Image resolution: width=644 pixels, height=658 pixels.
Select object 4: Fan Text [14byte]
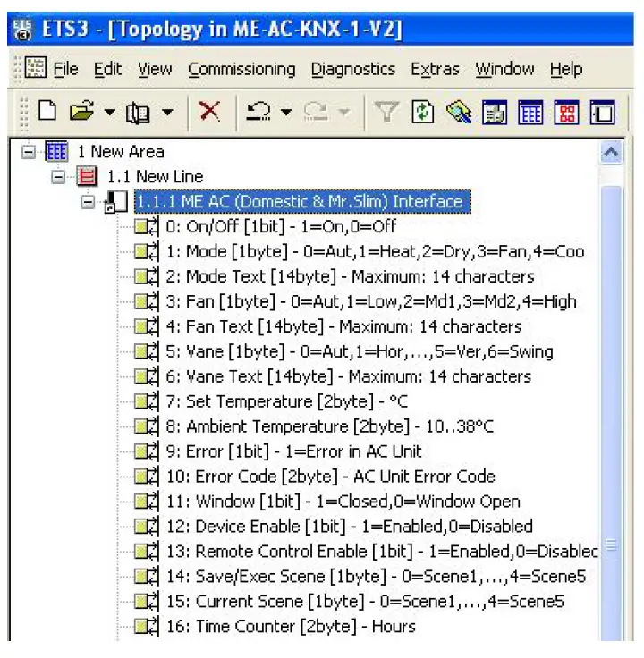343,326
